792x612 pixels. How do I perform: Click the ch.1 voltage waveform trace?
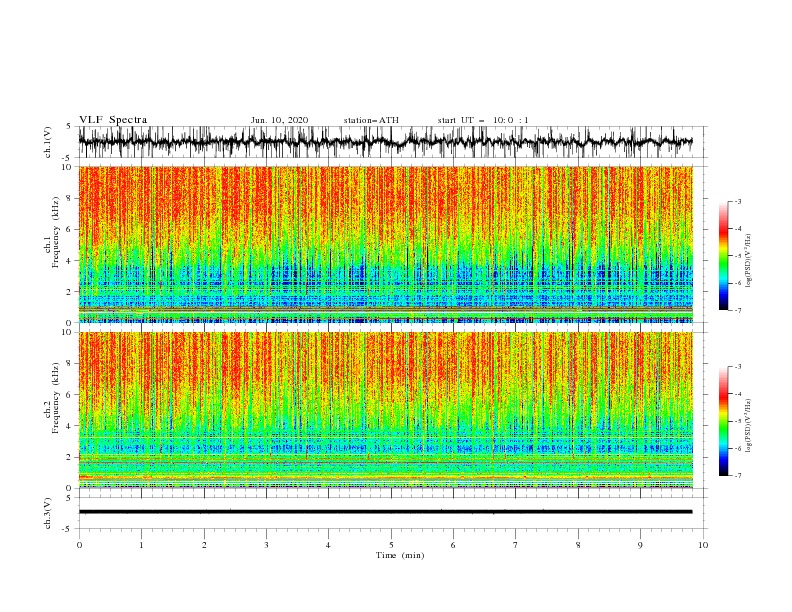coord(385,142)
